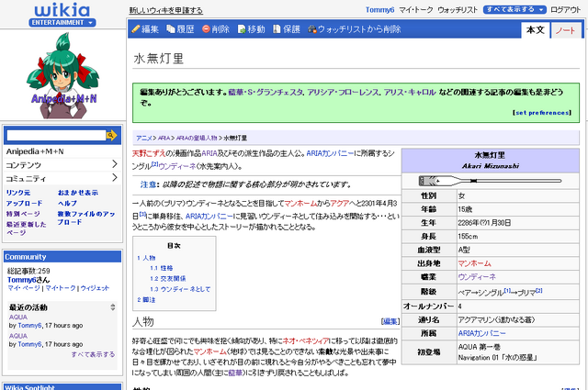The image size is (588, 390).
Task: Open the 藍華・S・グランチェスタ article link
Action: (266, 92)
